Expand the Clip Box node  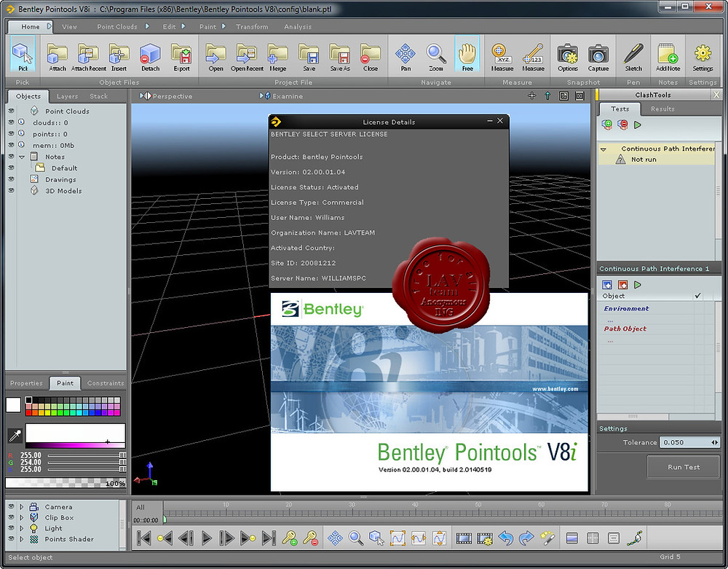tap(21, 517)
